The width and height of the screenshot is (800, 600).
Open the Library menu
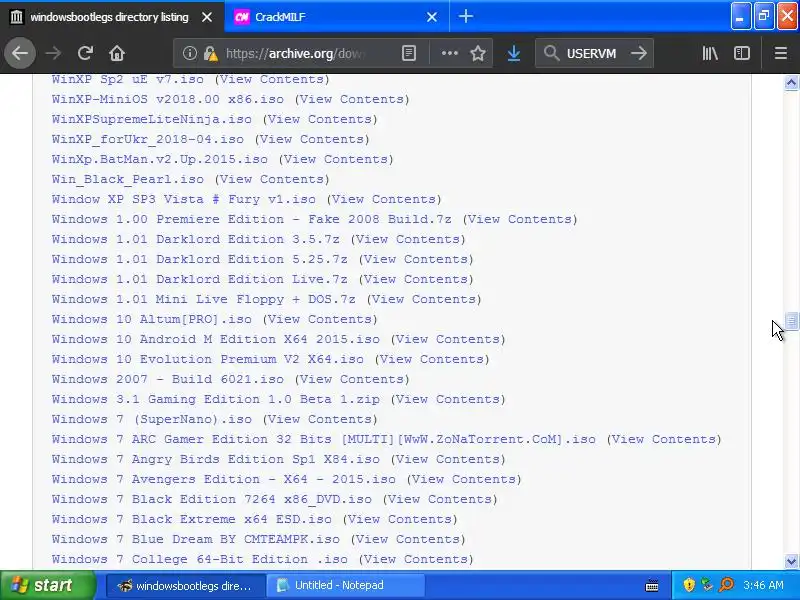710,53
